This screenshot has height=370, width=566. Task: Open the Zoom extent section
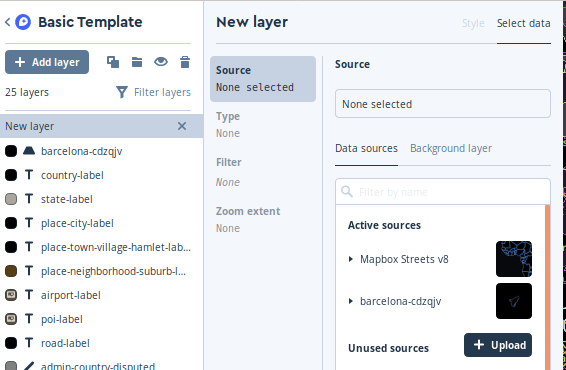(x=263, y=219)
